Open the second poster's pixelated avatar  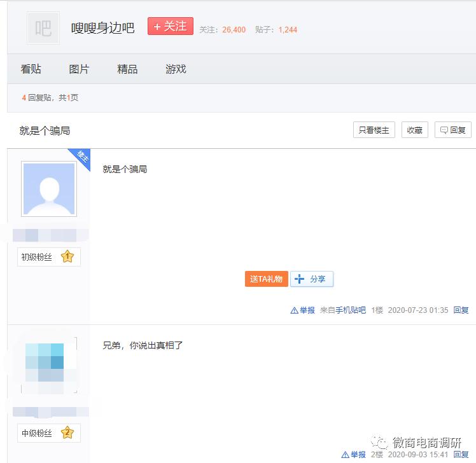click(49, 365)
